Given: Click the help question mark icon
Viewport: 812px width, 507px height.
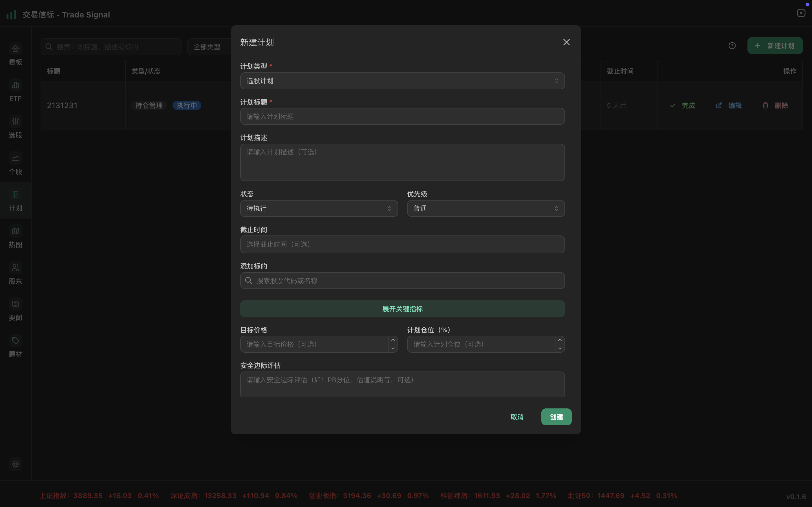Looking at the screenshot, I should pos(732,46).
